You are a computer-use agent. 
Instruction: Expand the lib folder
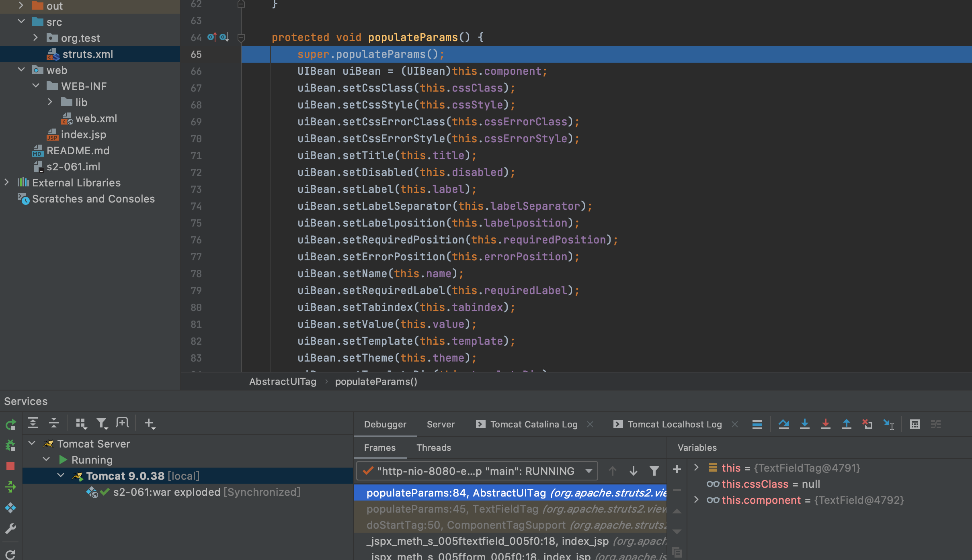click(50, 102)
